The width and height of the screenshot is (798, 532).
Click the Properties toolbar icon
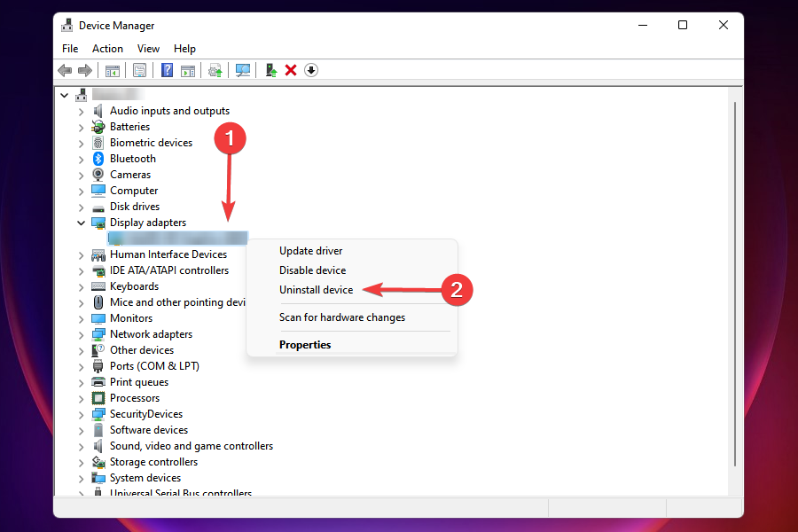pos(139,70)
